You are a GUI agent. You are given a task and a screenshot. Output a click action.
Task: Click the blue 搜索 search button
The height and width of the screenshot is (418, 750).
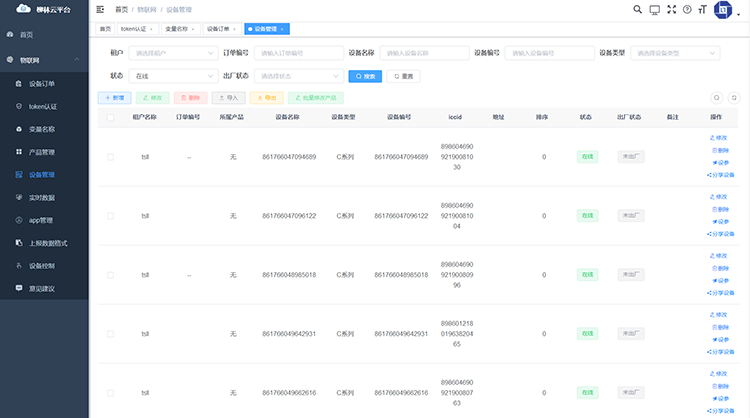point(364,76)
